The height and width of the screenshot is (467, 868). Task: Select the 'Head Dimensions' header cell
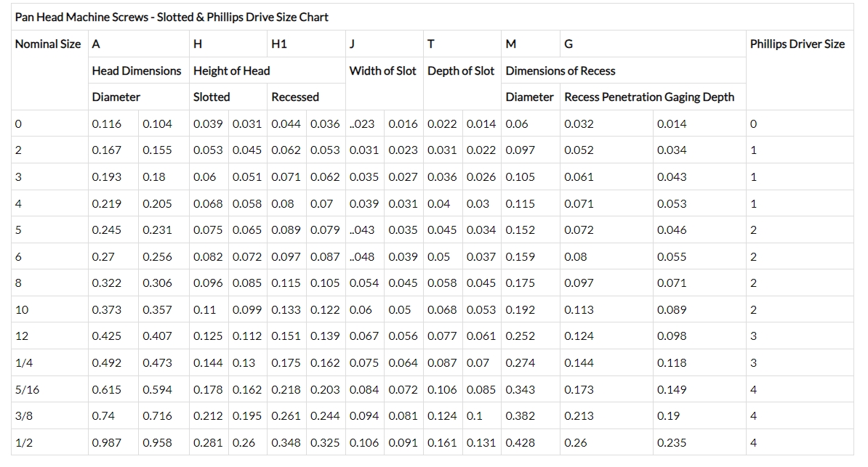[x=136, y=71]
